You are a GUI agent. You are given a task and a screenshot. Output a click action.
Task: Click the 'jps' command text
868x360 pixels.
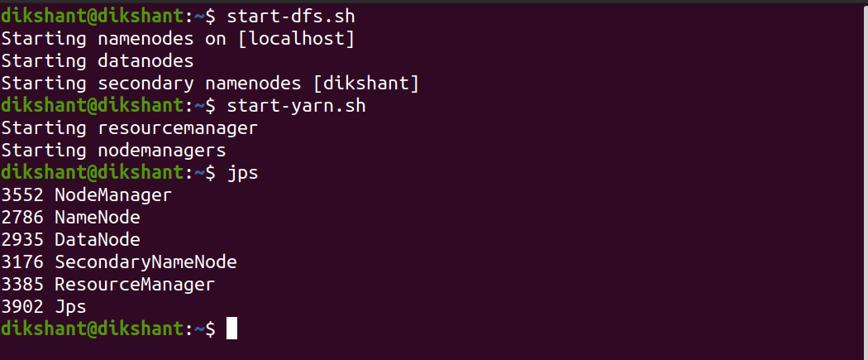click(243, 173)
